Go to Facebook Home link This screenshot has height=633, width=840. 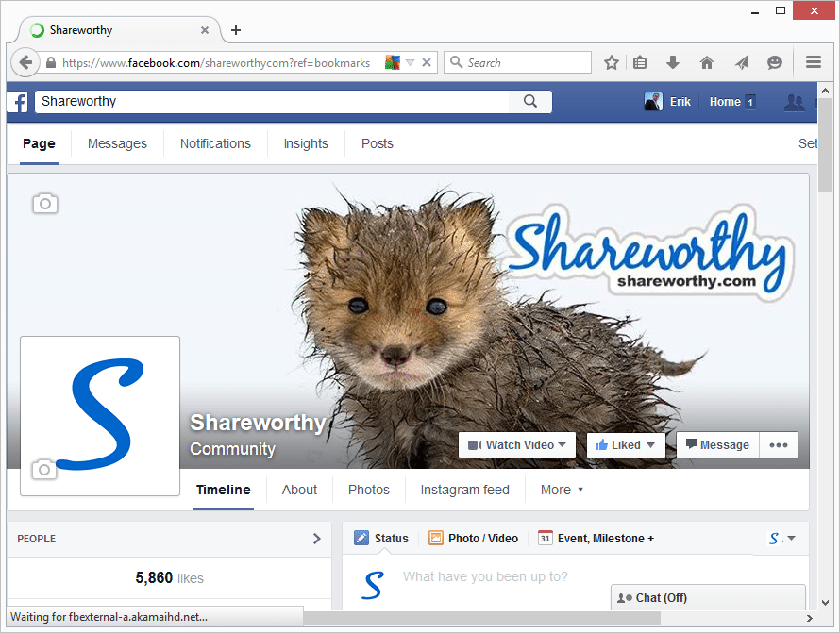click(725, 102)
